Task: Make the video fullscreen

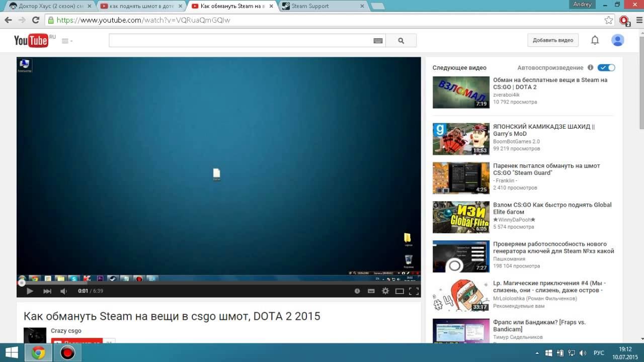Action: [x=414, y=291]
